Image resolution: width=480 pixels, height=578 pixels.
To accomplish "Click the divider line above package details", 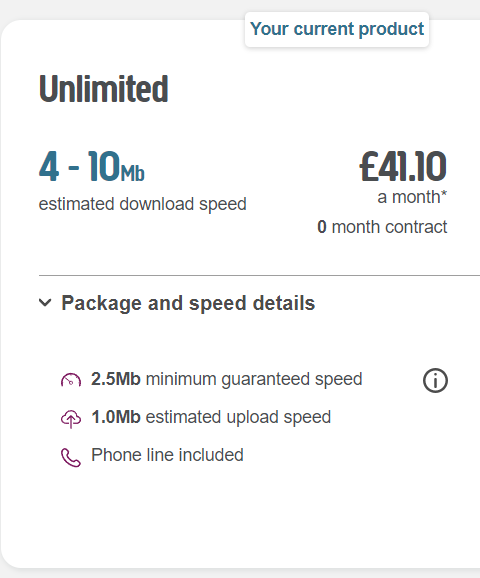I will click(x=260, y=275).
